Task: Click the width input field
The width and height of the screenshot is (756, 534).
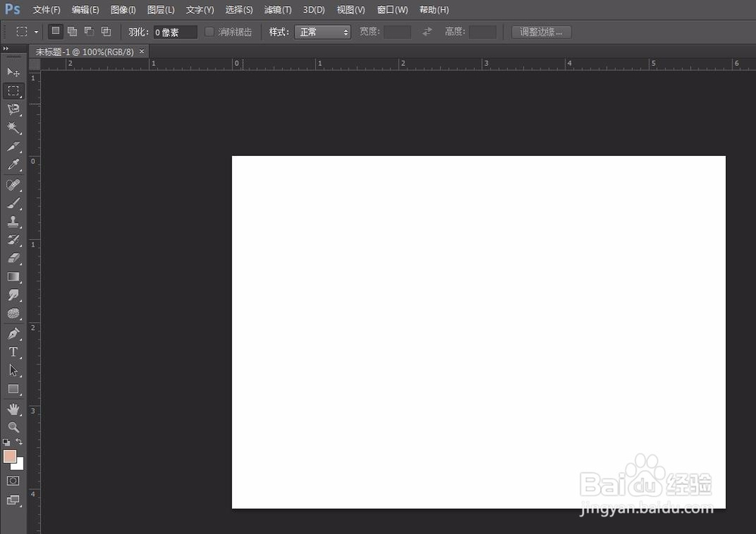Action: (x=398, y=33)
